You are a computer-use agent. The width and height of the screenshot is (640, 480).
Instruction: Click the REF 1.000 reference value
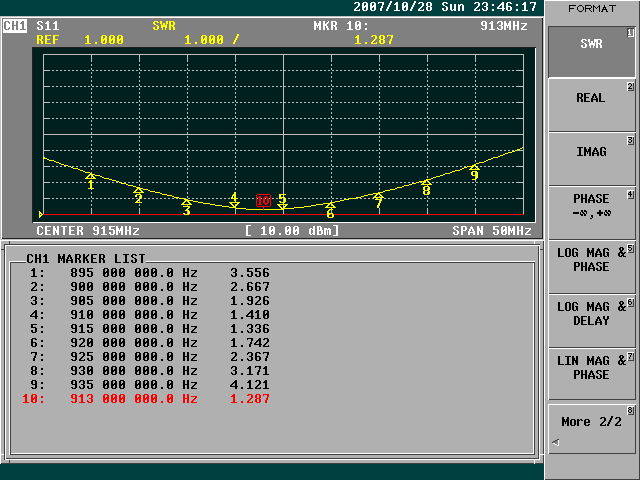pyautogui.click(x=80, y=40)
